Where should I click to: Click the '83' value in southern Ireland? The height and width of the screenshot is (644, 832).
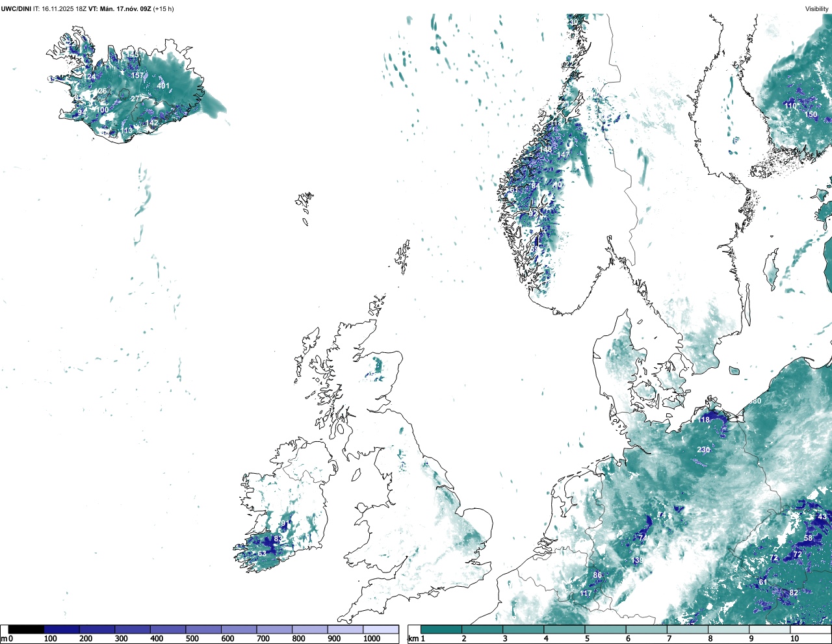coord(278,539)
